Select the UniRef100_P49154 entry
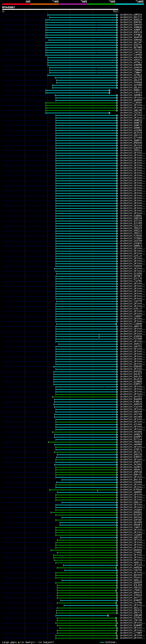The height and width of the screenshot is (644, 146). tap(131, 266)
